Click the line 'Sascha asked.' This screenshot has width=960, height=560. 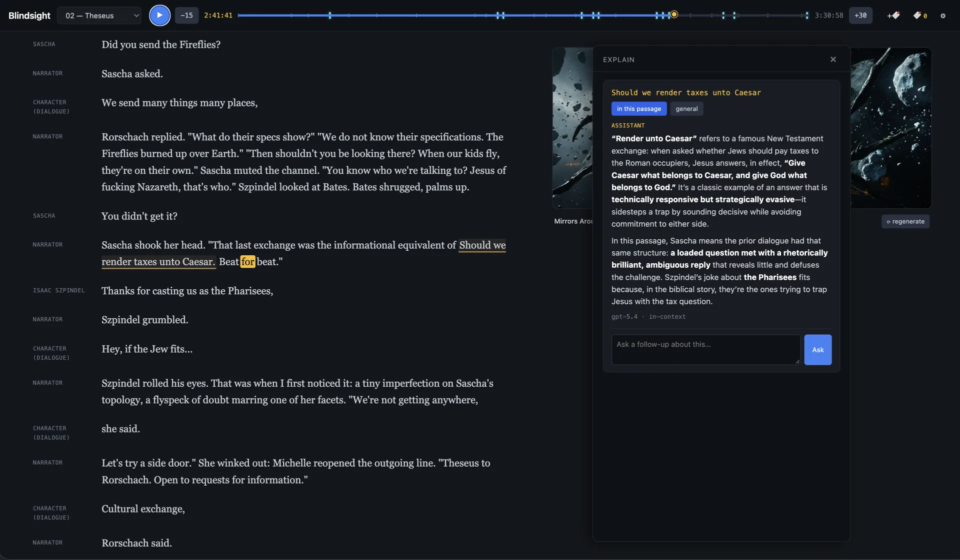(x=132, y=74)
